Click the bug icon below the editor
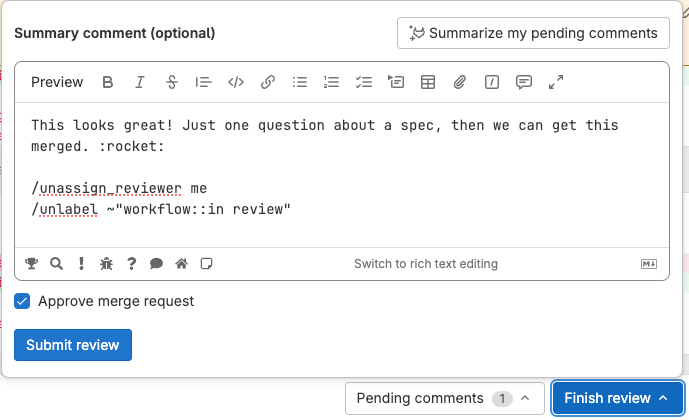Image resolution: width=689 pixels, height=420 pixels. point(106,264)
